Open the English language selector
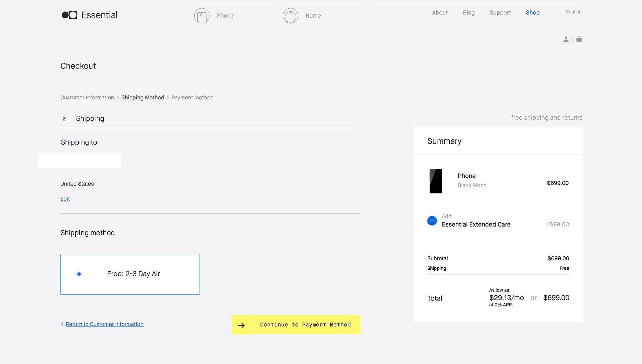 tap(573, 12)
